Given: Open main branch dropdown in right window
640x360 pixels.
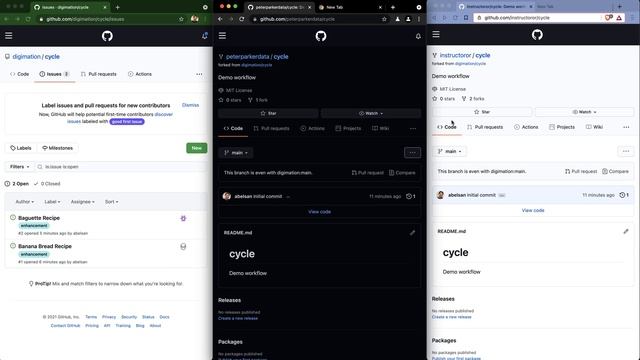Looking at the screenshot, I should point(449,151).
